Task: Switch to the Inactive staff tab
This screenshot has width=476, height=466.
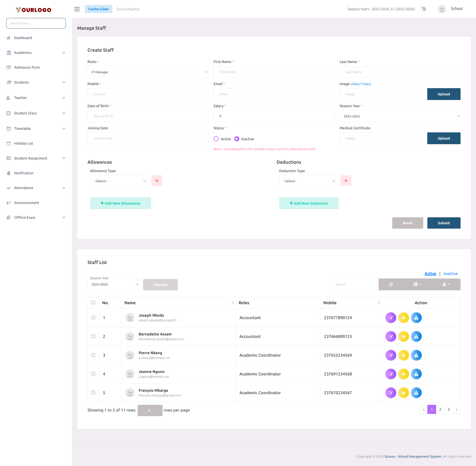Action: pos(451,273)
